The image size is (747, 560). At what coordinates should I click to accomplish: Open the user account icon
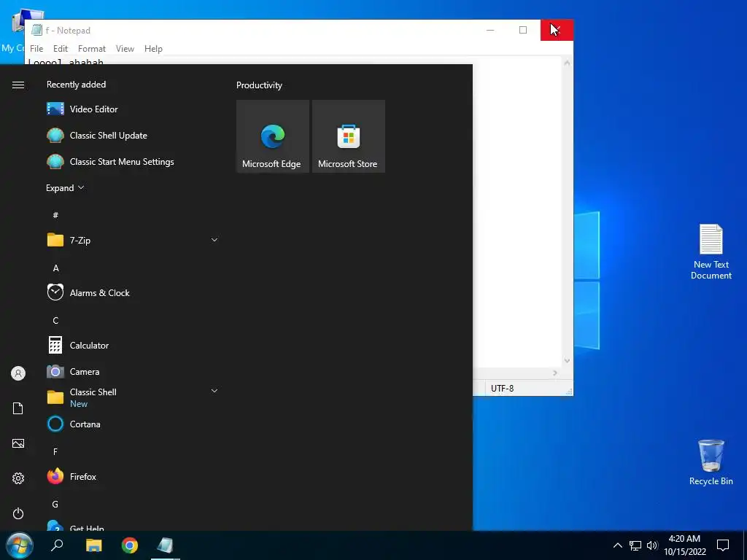coord(18,373)
